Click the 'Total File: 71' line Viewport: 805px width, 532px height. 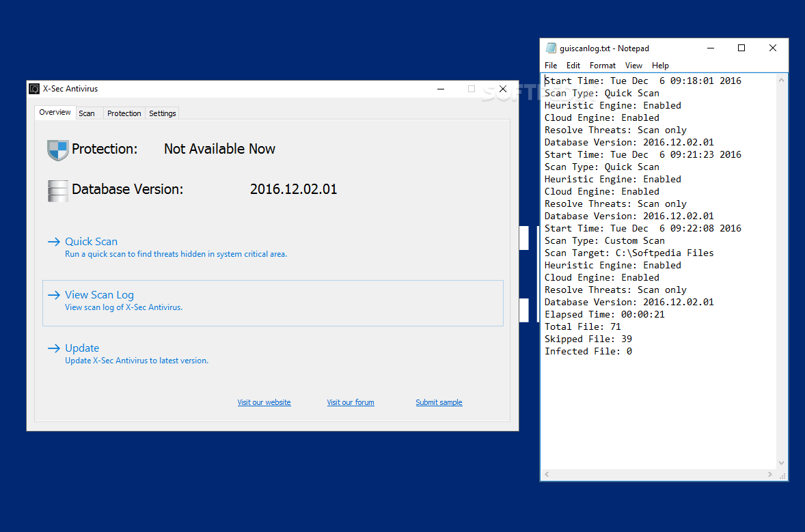click(x=583, y=327)
